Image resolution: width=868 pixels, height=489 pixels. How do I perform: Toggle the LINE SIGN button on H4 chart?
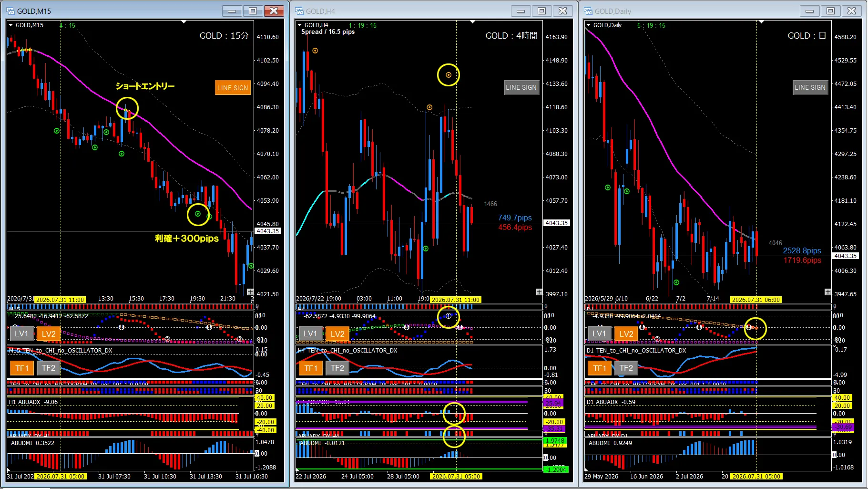[x=521, y=87]
